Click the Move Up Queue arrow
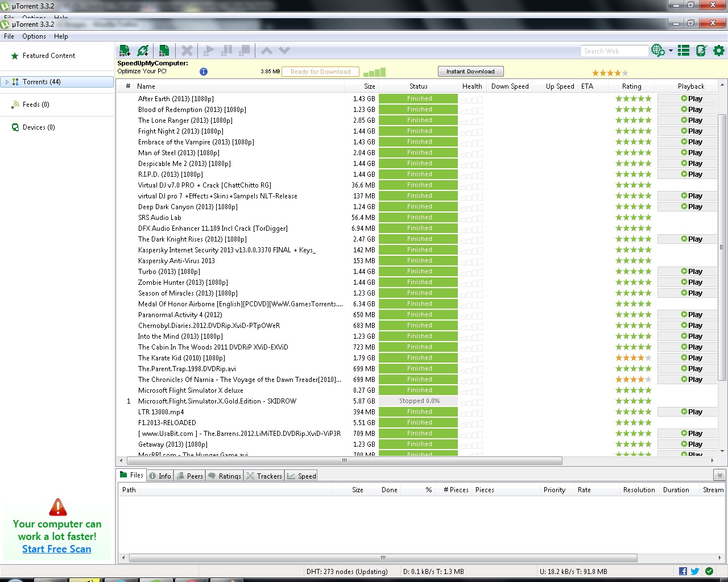This screenshot has width=728, height=582. click(x=266, y=51)
